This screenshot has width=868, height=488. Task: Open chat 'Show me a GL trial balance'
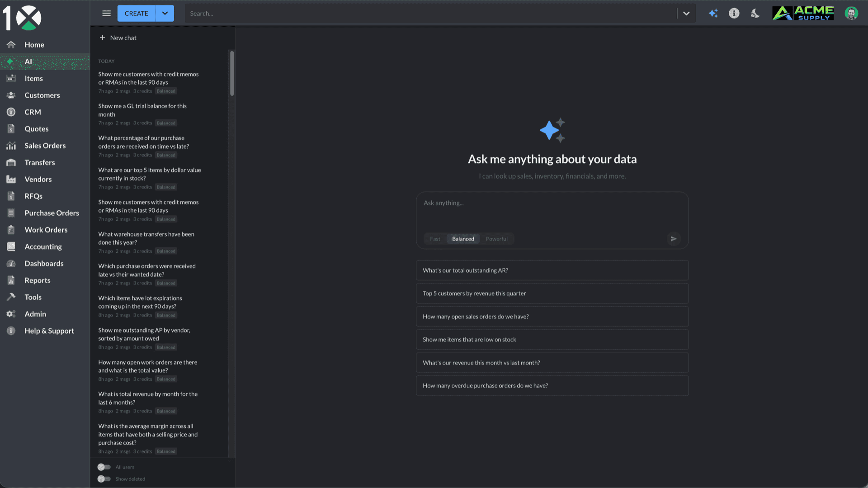160,114
